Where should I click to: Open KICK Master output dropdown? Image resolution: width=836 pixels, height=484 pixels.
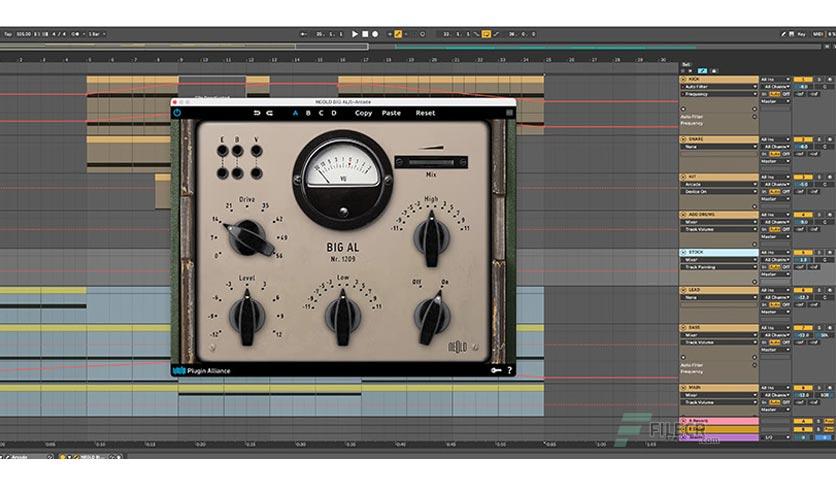point(775,101)
